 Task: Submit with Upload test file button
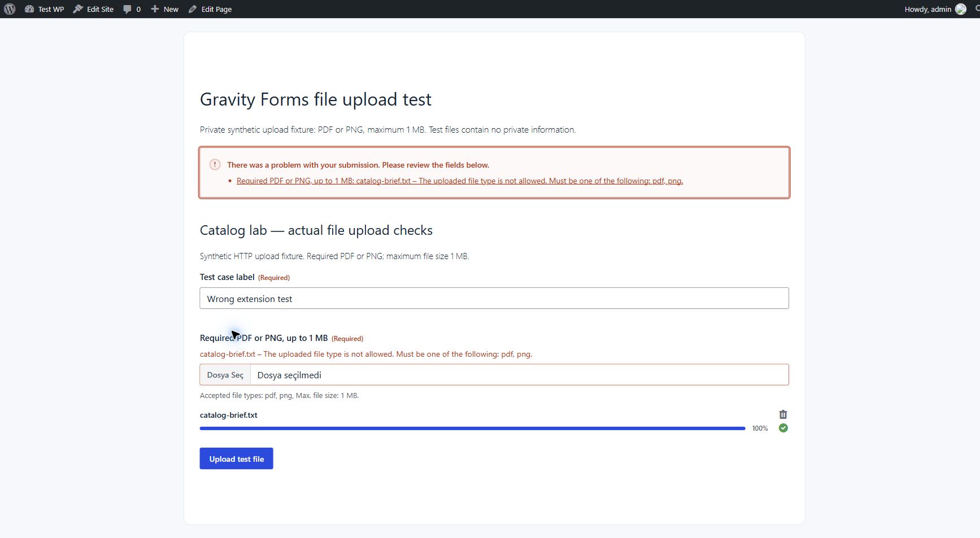point(236,458)
